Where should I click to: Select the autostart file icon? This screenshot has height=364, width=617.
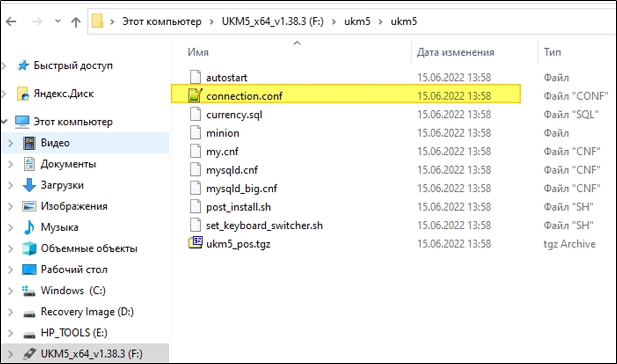pyautogui.click(x=196, y=77)
